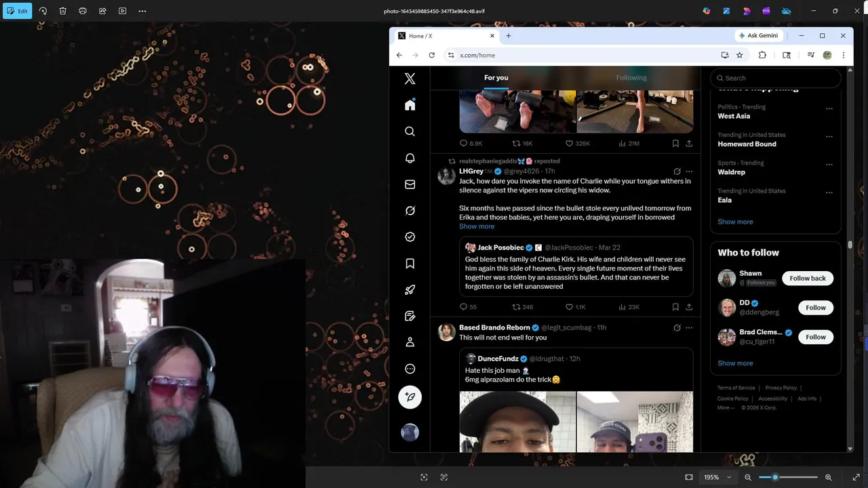Click the browser address bar
Viewport: 868px width, 488px height.
(x=580, y=56)
